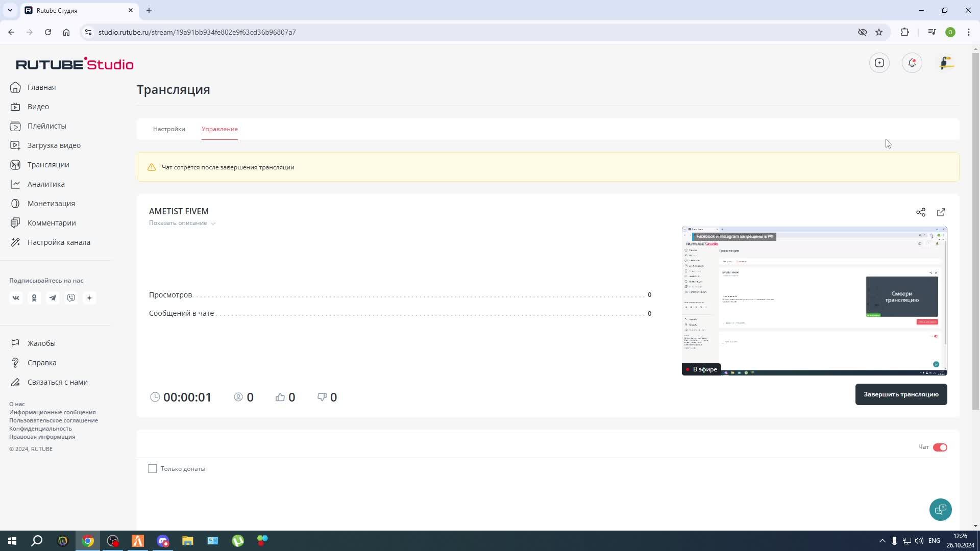Click the share icon for AMETIST FIVEM stream
Image resolution: width=980 pixels, height=551 pixels.
pyautogui.click(x=920, y=212)
